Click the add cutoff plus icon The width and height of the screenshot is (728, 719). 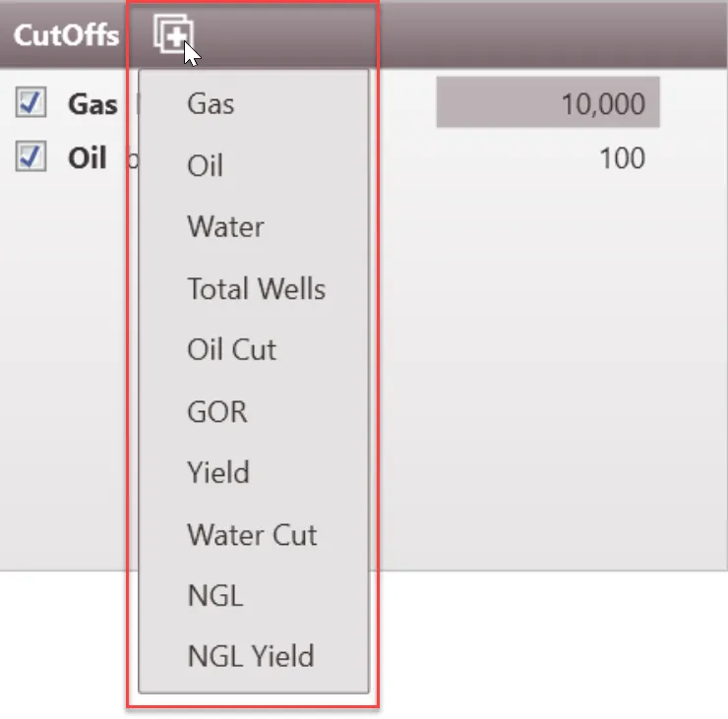pyautogui.click(x=172, y=35)
